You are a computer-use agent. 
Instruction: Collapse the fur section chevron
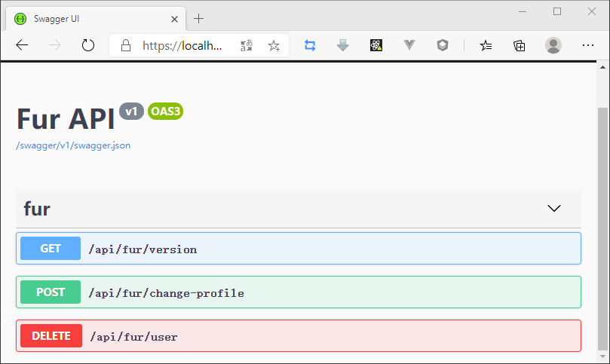click(x=554, y=209)
